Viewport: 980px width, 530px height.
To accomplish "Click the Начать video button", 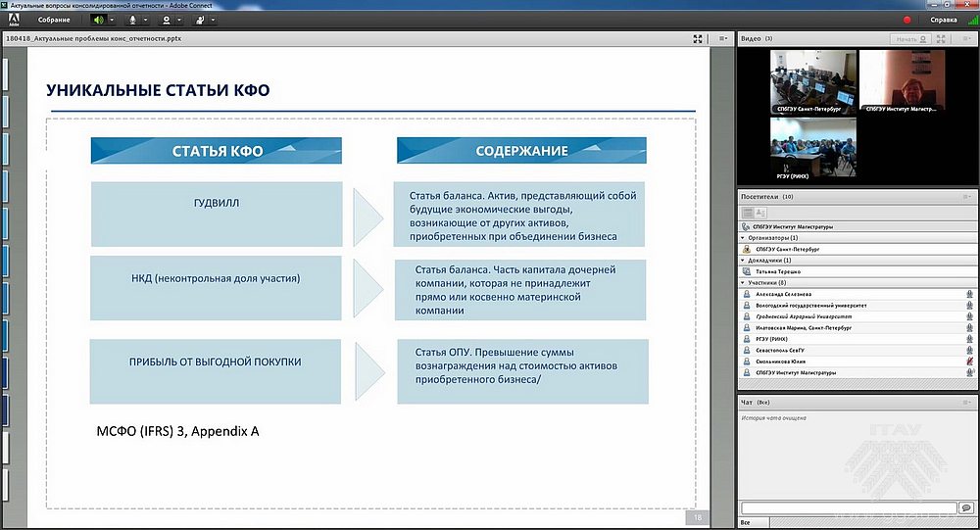I will pyautogui.click(x=910, y=39).
